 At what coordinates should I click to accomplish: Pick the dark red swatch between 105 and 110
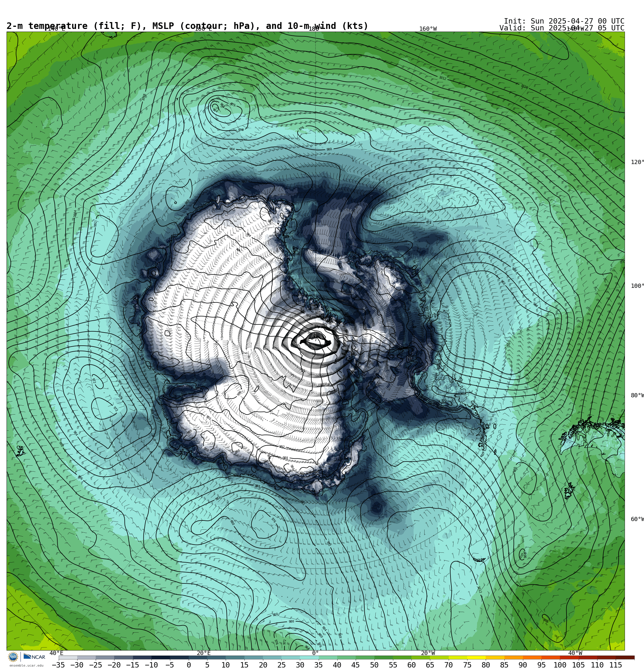(x=588, y=657)
